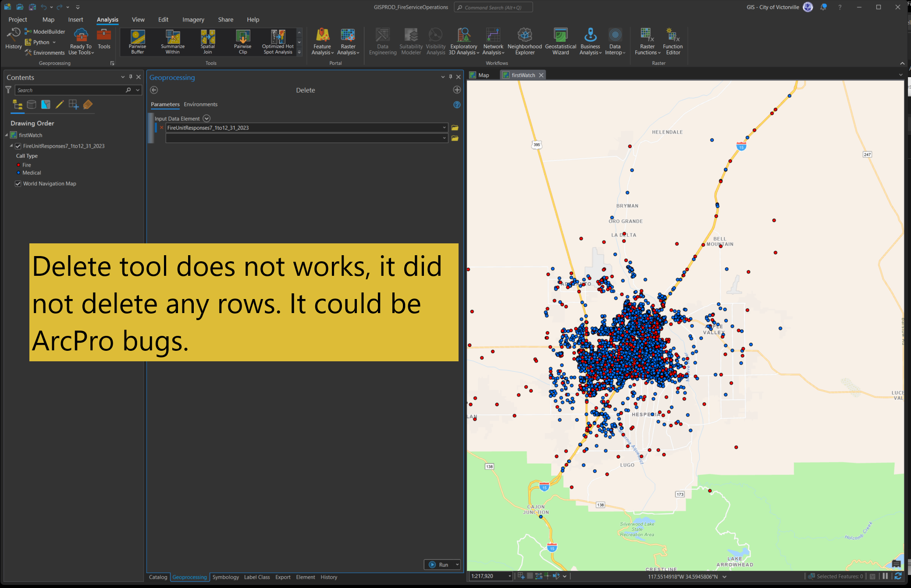The image size is (911, 588).
Task: Click the Contents filter funnel icon
Action: [8, 90]
